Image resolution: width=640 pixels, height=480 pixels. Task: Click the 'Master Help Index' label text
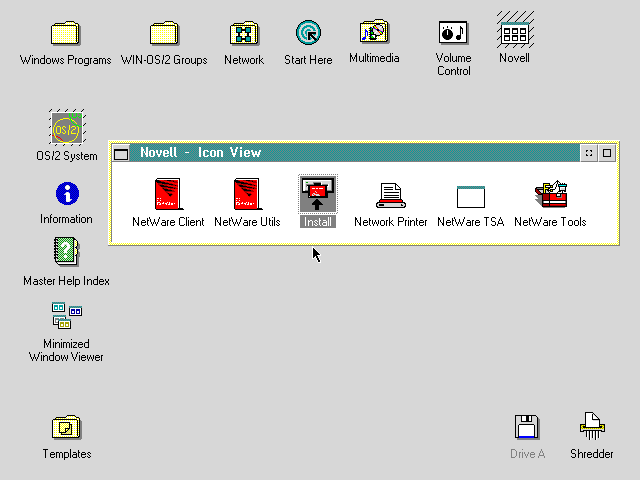click(x=67, y=281)
